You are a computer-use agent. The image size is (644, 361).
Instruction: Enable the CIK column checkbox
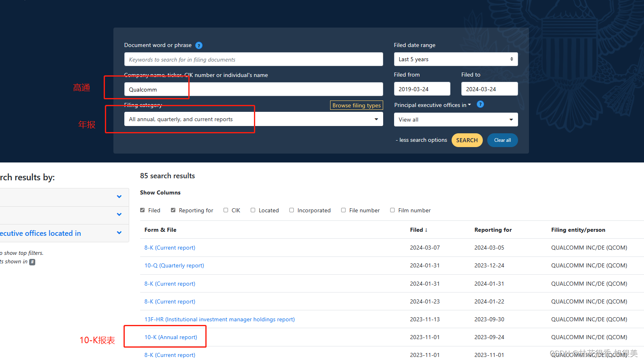pos(226,210)
